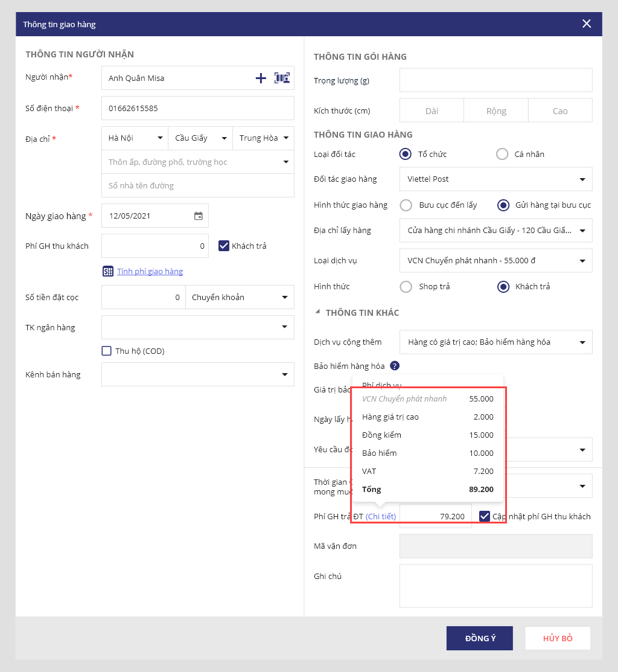Close the Thông tin giao hàng dialog
This screenshot has height=672, width=618.
[x=587, y=24]
